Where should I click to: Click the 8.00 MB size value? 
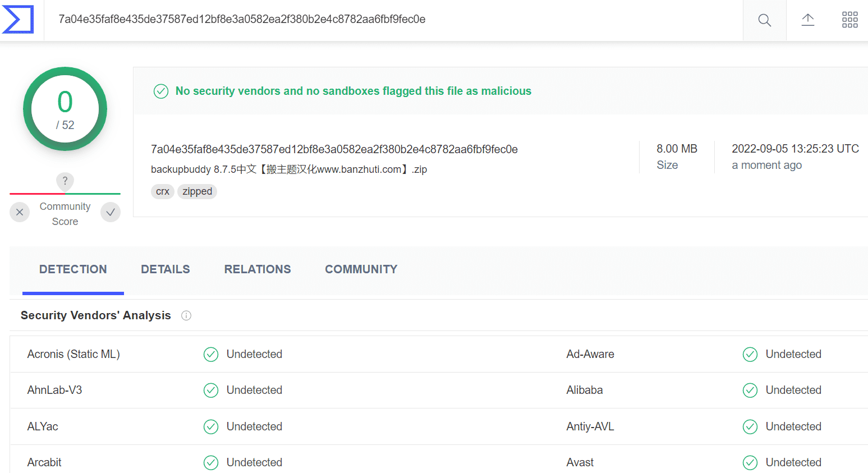(677, 149)
